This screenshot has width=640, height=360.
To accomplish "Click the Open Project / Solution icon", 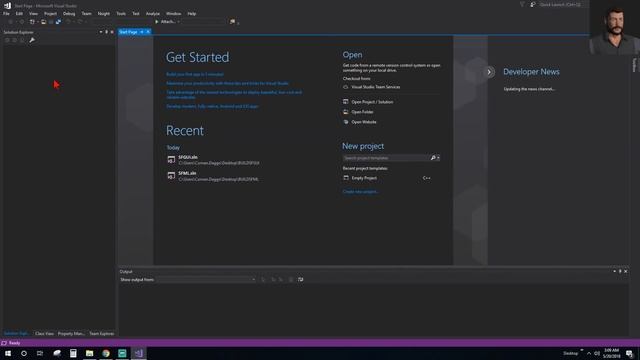I will [x=346, y=102].
